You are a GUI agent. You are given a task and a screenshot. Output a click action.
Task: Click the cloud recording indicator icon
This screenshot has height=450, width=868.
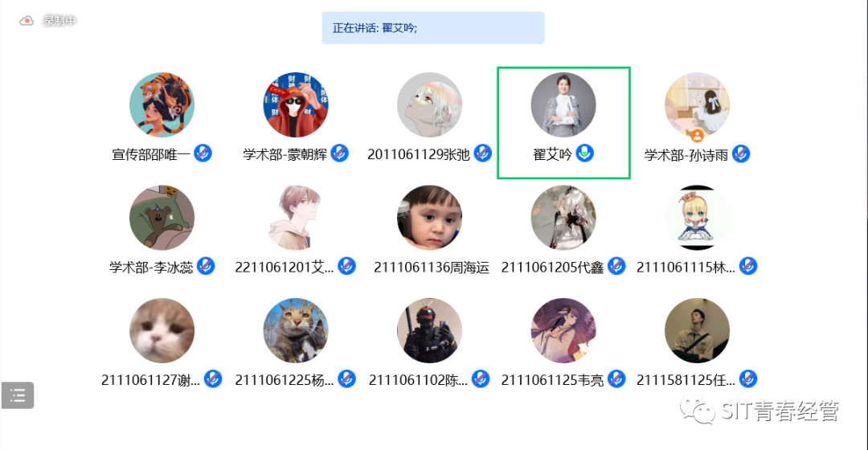click(x=27, y=21)
